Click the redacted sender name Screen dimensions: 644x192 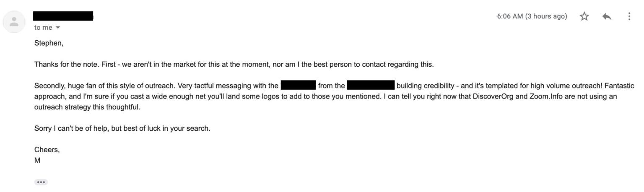63,16
